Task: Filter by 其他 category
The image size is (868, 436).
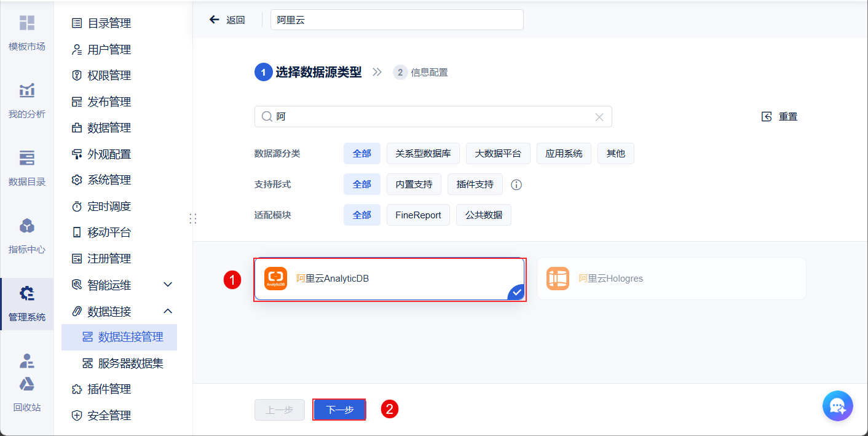Action: coord(616,154)
